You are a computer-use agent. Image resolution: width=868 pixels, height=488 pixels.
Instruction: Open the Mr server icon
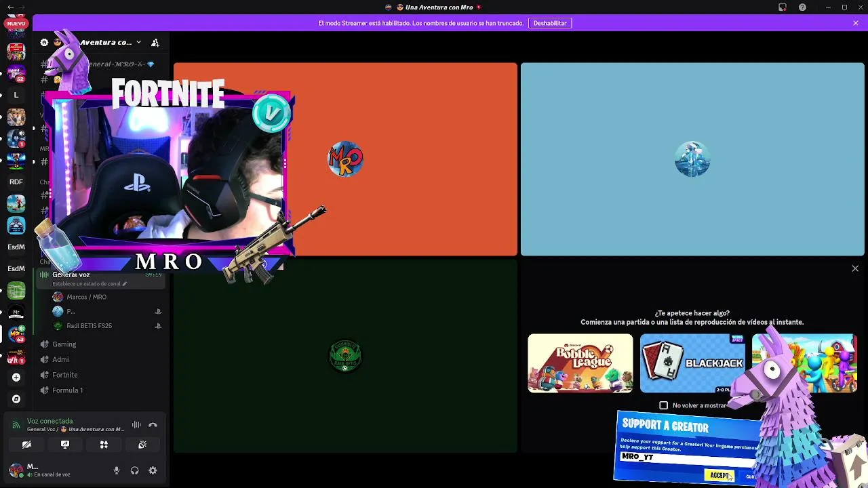[16, 312]
